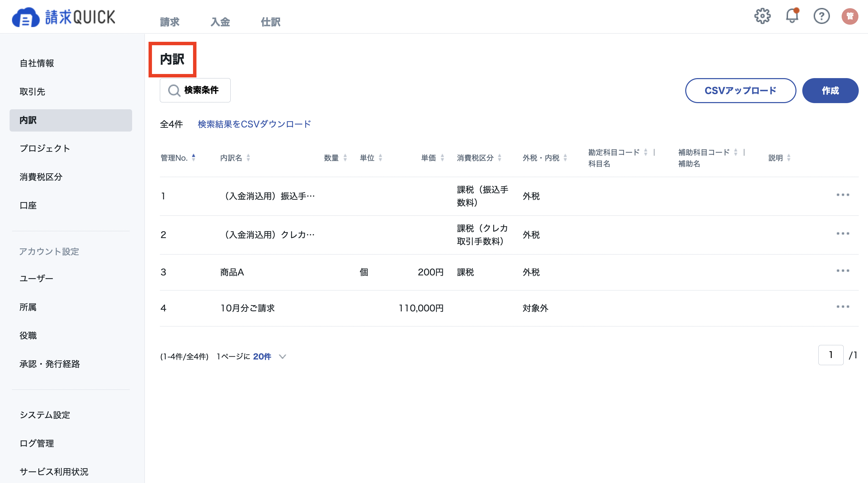The image size is (868, 483).
Task: Open three-dot menu for row 1
Action: [x=843, y=195]
